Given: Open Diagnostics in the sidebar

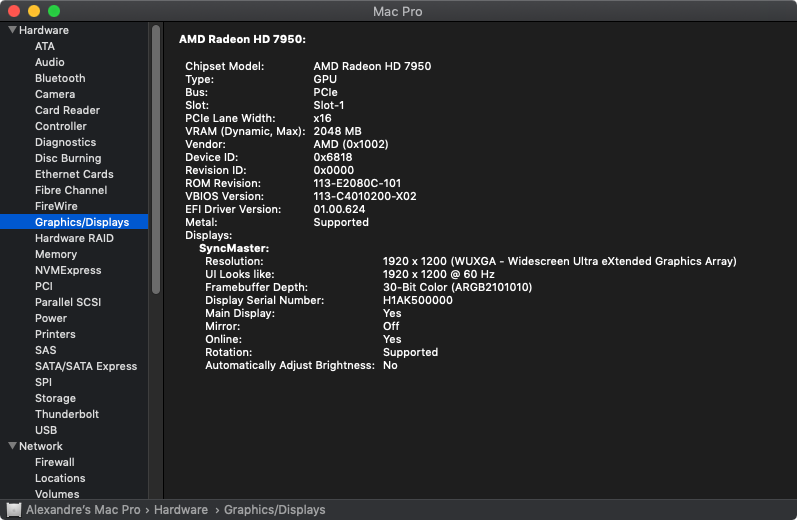Looking at the screenshot, I should (x=65, y=142).
